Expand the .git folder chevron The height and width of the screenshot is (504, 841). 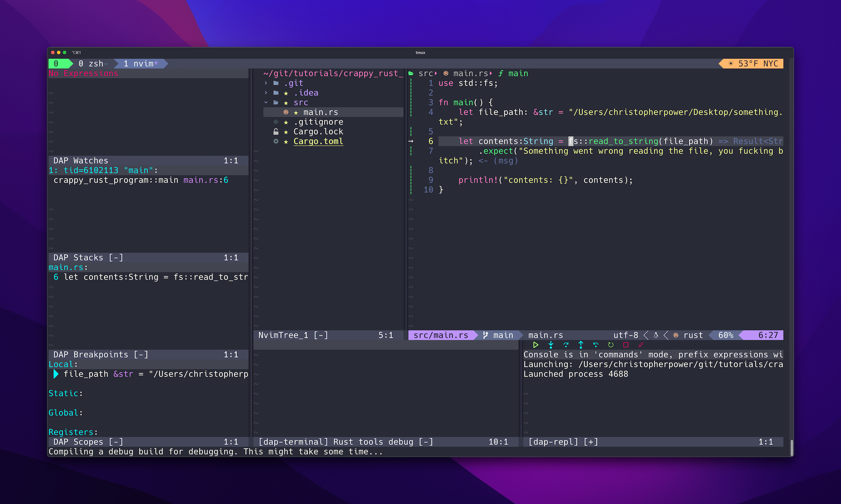point(266,83)
